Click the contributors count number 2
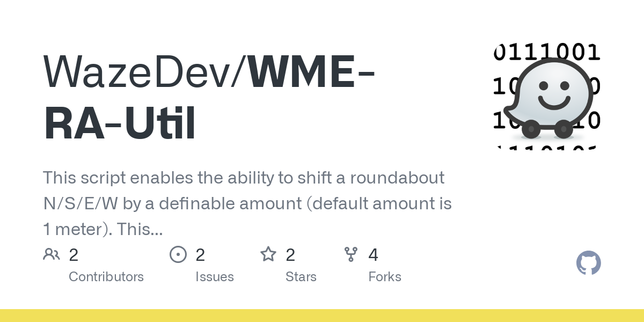The height and width of the screenshot is (322, 644). (74, 255)
